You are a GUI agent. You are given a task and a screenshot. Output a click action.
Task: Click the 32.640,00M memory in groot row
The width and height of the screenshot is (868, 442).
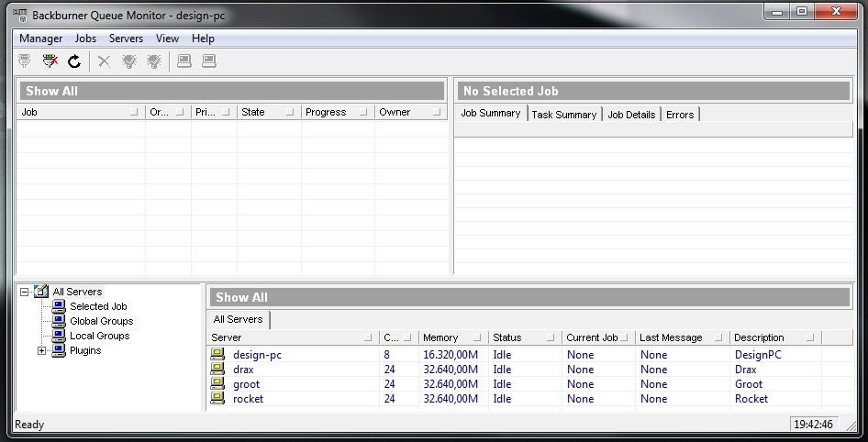(451, 384)
